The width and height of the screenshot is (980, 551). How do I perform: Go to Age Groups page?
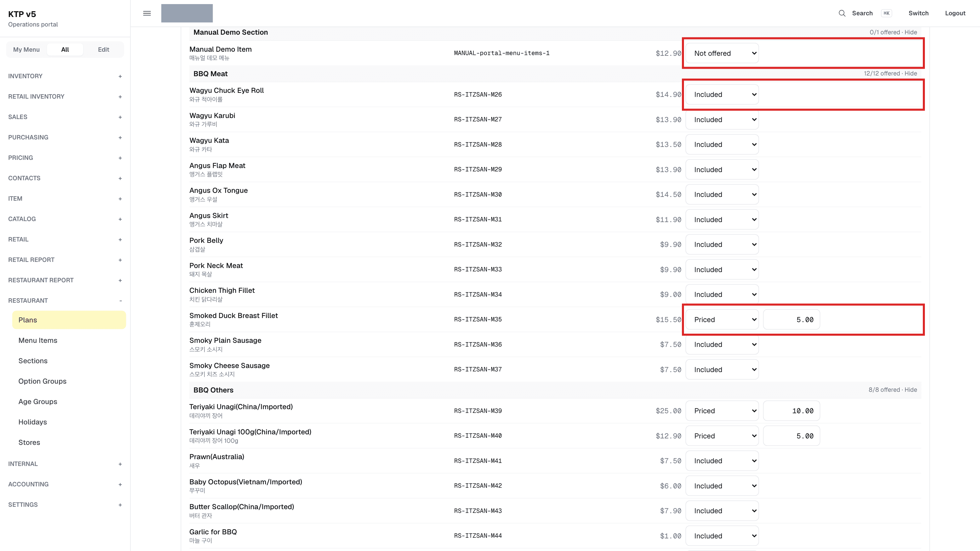(38, 402)
